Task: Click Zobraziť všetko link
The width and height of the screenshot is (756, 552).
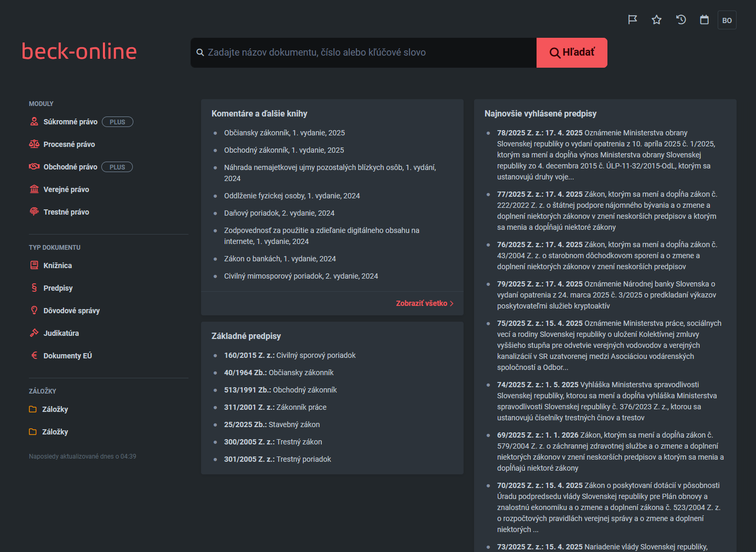Action: coord(425,303)
